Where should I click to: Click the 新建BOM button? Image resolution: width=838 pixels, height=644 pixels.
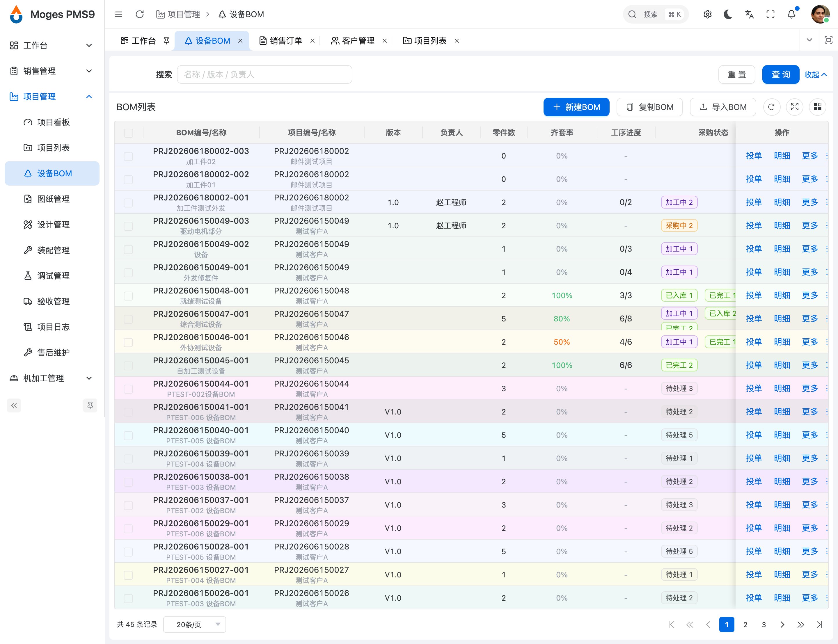(576, 107)
